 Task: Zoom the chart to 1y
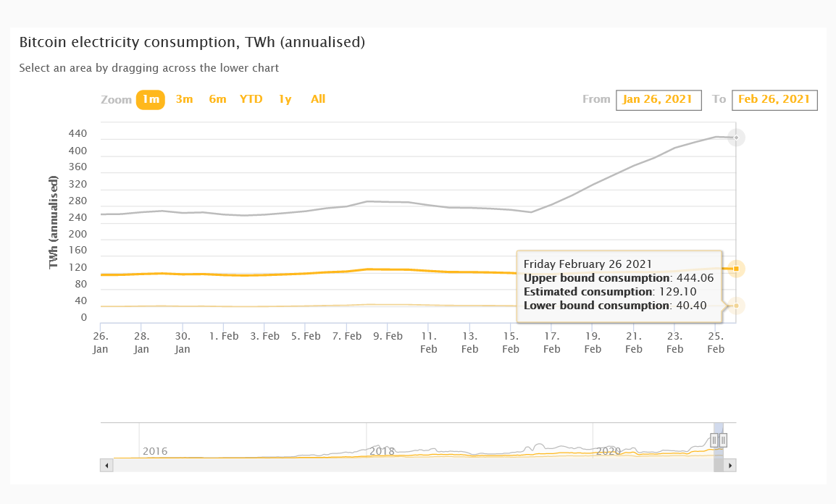(285, 99)
